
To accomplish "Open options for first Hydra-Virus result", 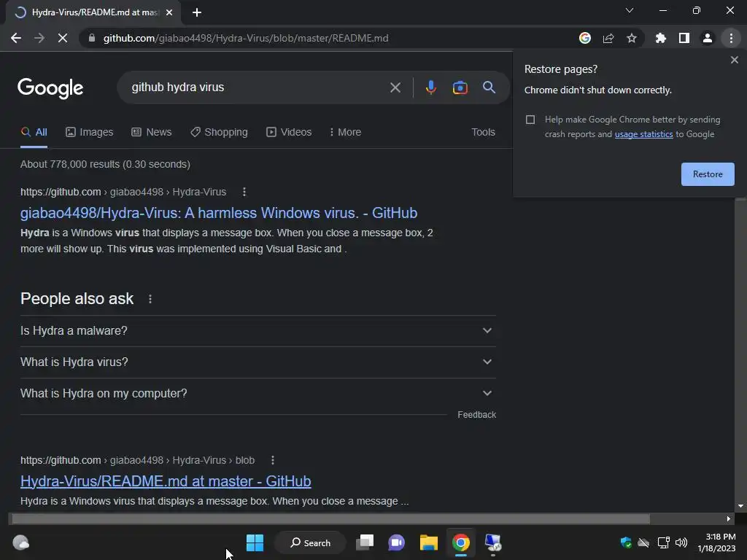I will coord(244,192).
